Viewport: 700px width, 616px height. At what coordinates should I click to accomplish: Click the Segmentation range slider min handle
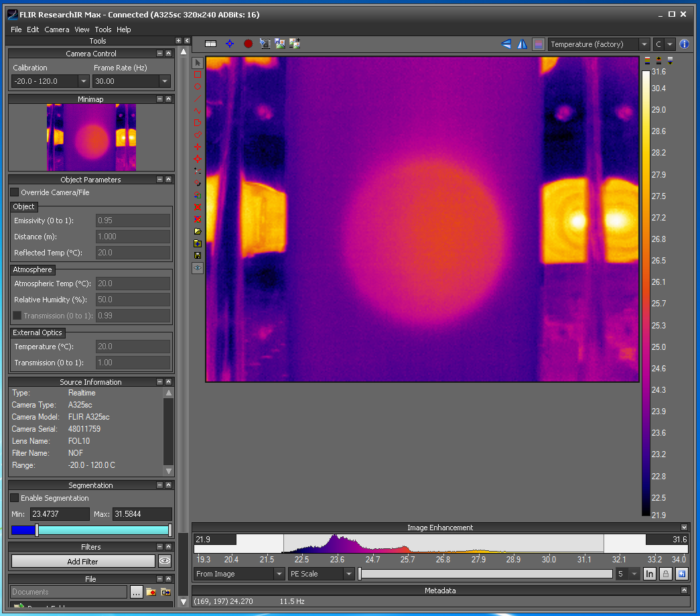pyautogui.click(x=37, y=530)
